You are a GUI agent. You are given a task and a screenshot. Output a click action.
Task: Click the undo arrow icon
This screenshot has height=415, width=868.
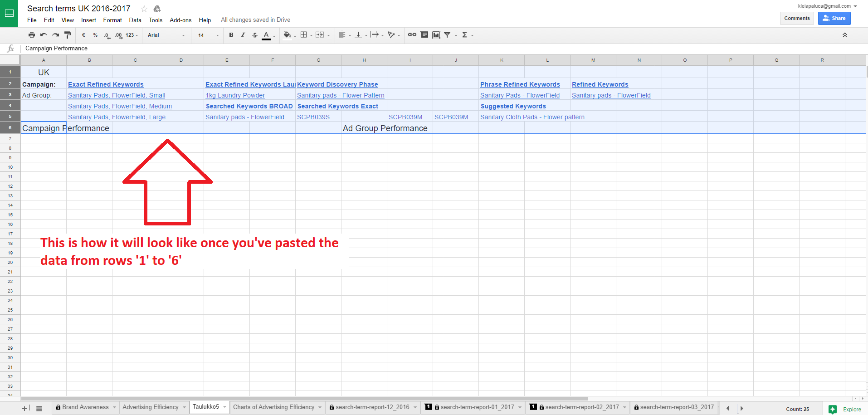(44, 35)
